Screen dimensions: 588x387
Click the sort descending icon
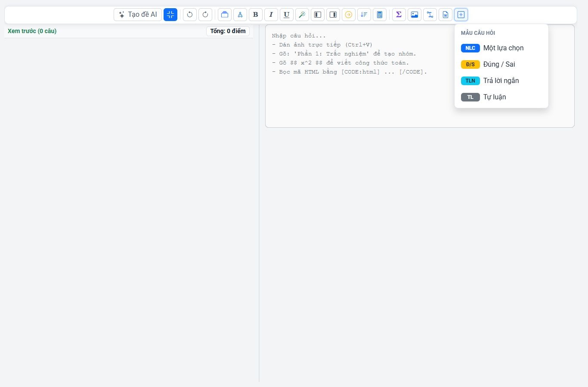364,15
